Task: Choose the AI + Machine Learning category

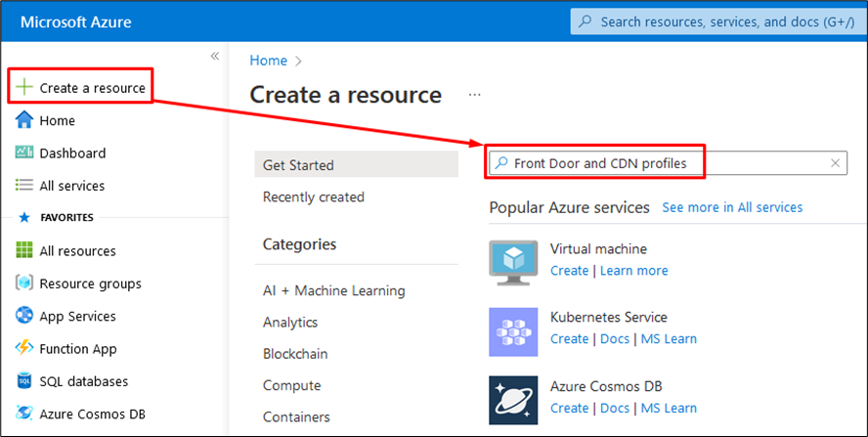Action: pos(333,290)
